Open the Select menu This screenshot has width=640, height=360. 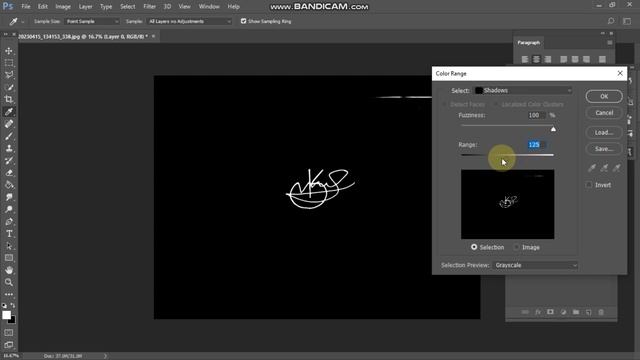click(x=127, y=7)
